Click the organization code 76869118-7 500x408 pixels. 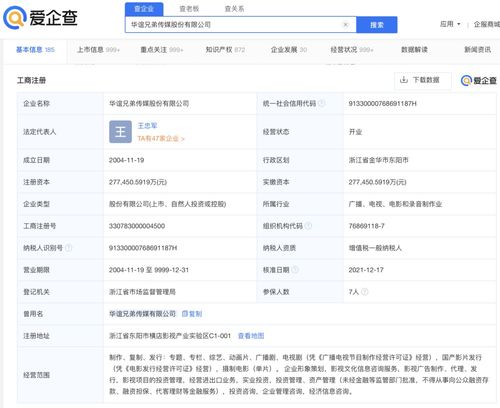click(x=366, y=226)
